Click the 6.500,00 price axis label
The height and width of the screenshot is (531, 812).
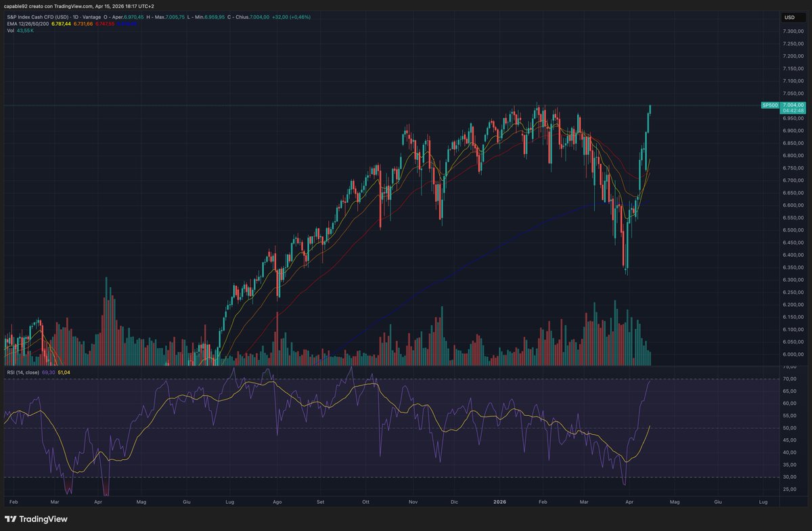[x=792, y=230]
